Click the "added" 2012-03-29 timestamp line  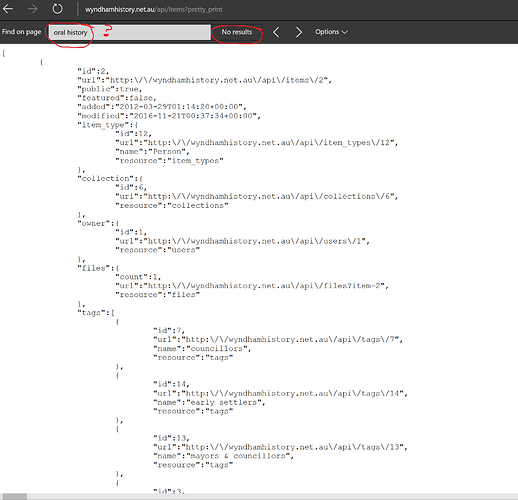(x=162, y=107)
